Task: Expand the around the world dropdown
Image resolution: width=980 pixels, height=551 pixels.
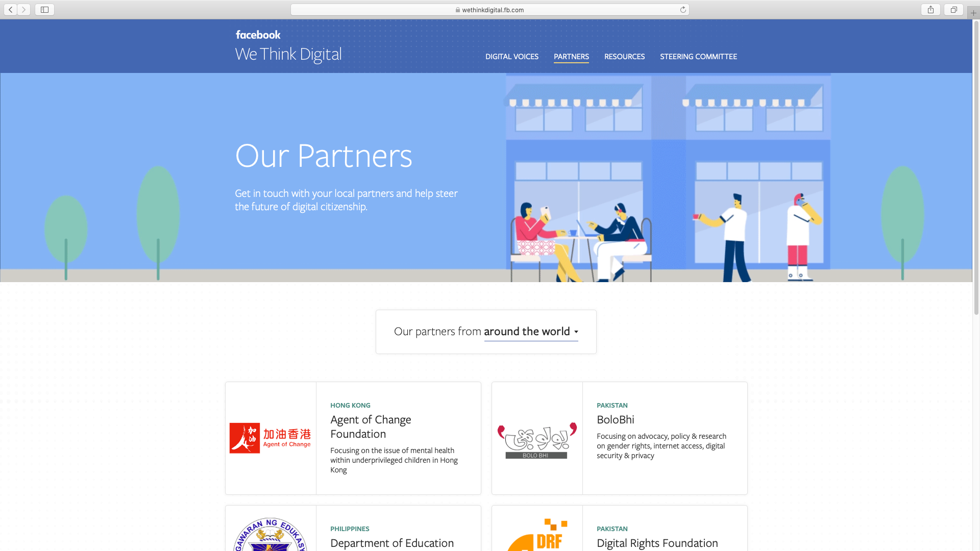Action: pyautogui.click(x=531, y=332)
